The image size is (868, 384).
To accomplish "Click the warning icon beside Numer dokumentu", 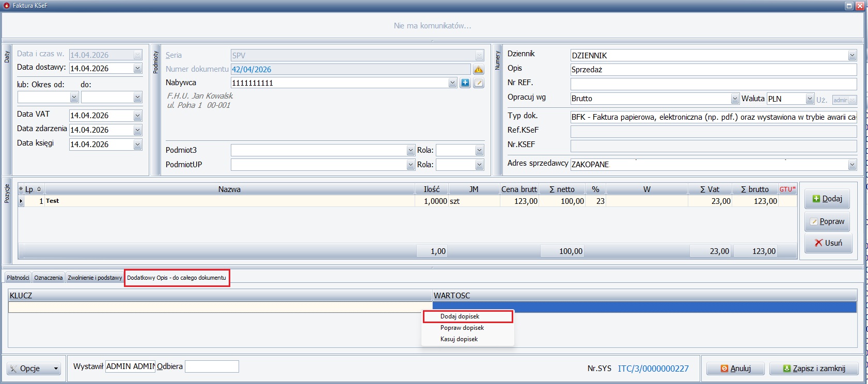I will (479, 69).
